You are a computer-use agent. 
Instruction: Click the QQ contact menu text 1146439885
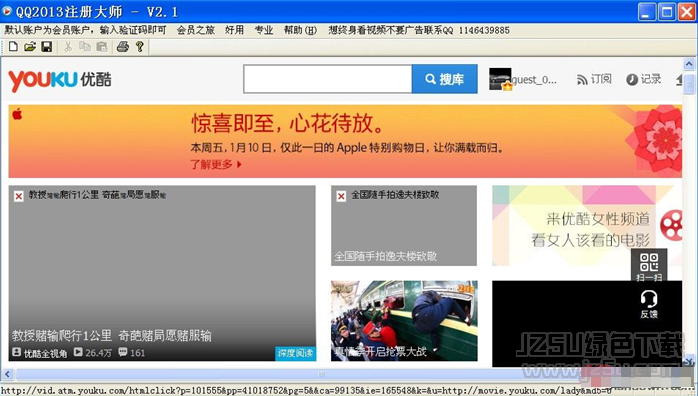419,30
